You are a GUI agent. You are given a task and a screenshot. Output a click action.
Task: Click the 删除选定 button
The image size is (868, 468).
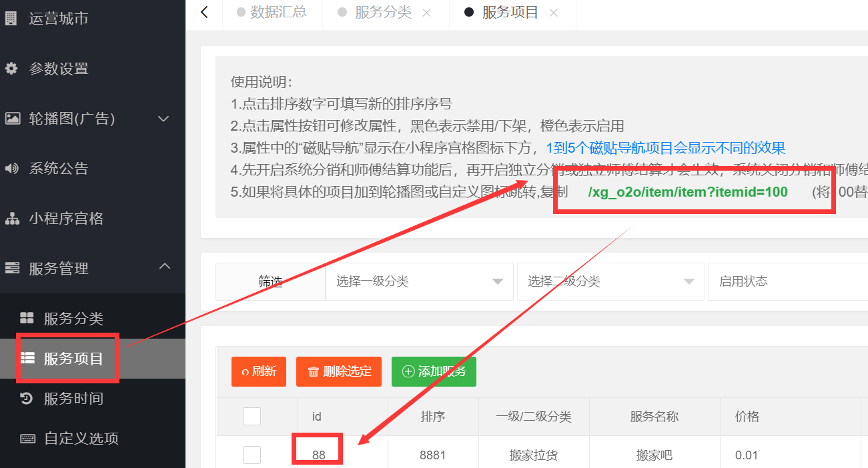(x=339, y=371)
